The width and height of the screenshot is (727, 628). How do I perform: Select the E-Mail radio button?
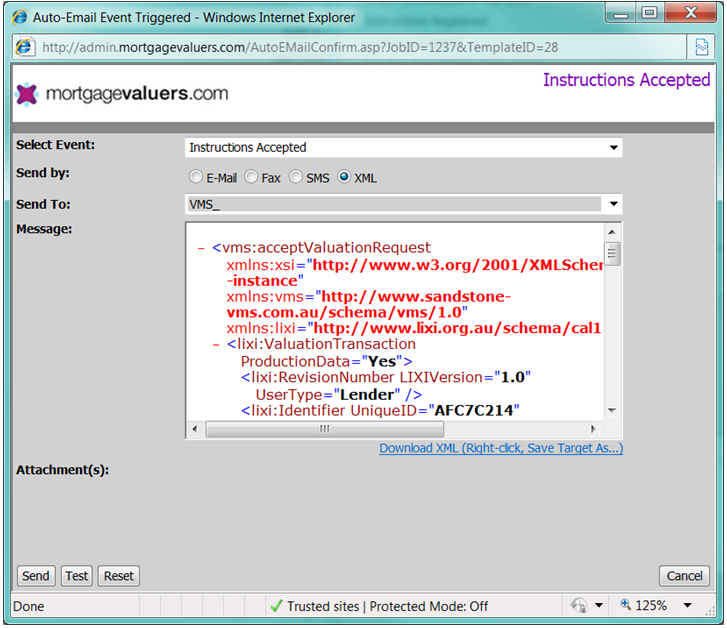(x=196, y=177)
